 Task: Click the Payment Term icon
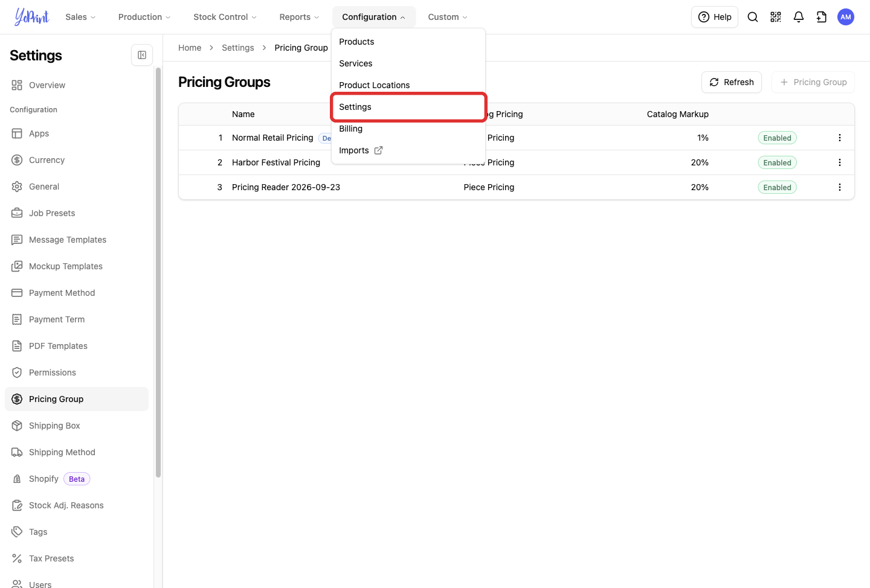(x=17, y=319)
